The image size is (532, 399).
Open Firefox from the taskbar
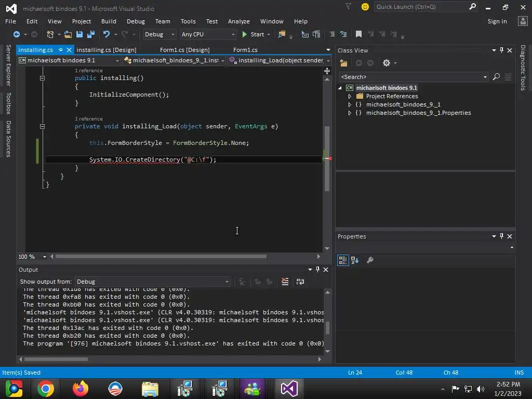click(81, 389)
